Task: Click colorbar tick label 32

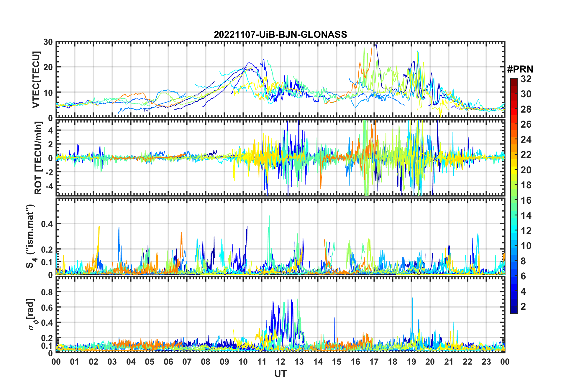Action: [x=526, y=79]
